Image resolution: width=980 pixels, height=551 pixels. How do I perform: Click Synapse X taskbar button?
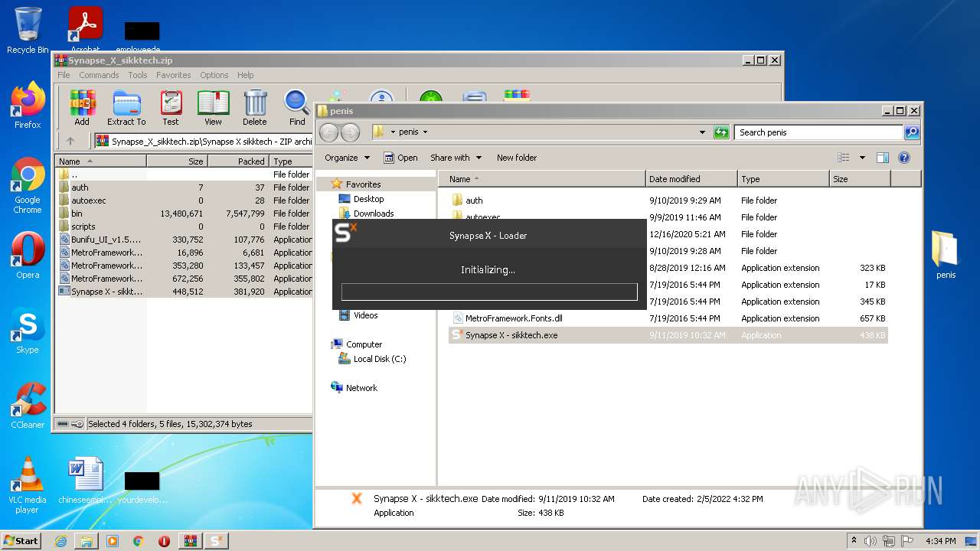216,541
